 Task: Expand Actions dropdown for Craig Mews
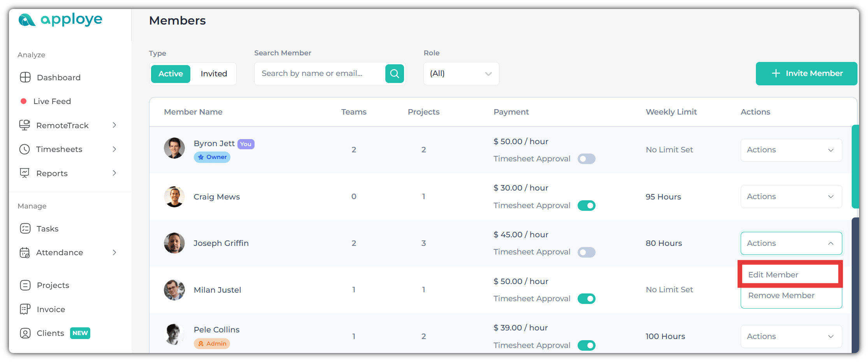[x=791, y=197]
